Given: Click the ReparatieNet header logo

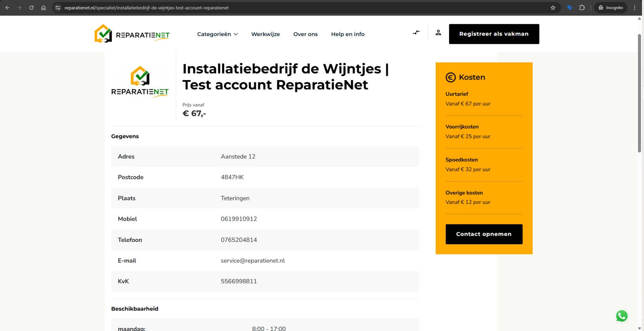Looking at the screenshot, I should (132, 34).
